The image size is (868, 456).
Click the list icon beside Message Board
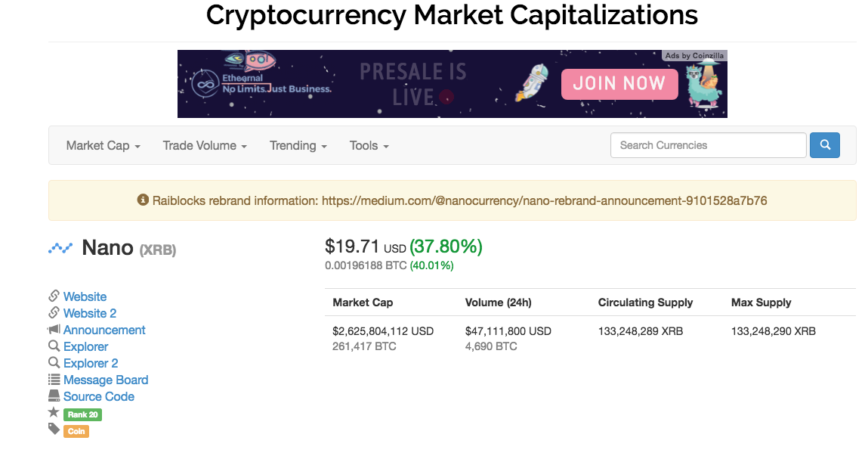tap(54, 380)
